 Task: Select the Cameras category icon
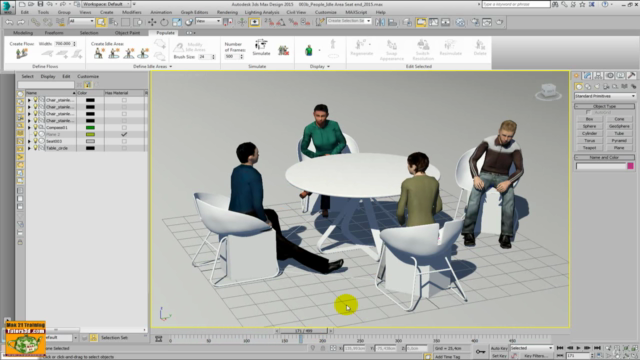click(606, 87)
